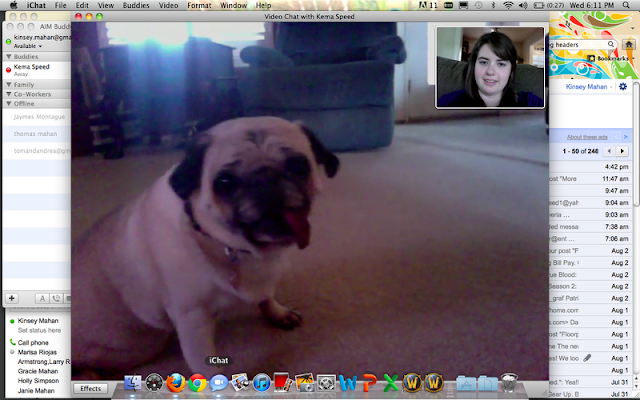Open the Applications folder in the Dock

coord(466,383)
